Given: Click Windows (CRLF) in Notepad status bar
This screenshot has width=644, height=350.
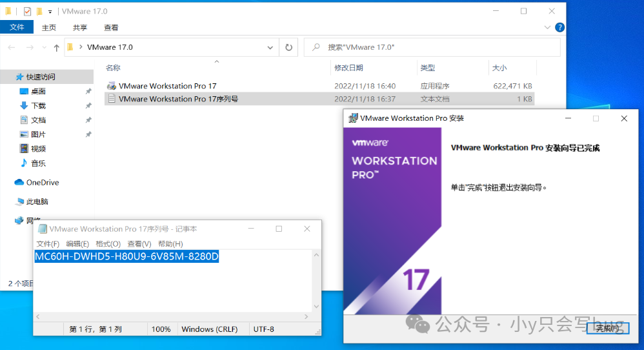Looking at the screenshot, I should point(210,329).
